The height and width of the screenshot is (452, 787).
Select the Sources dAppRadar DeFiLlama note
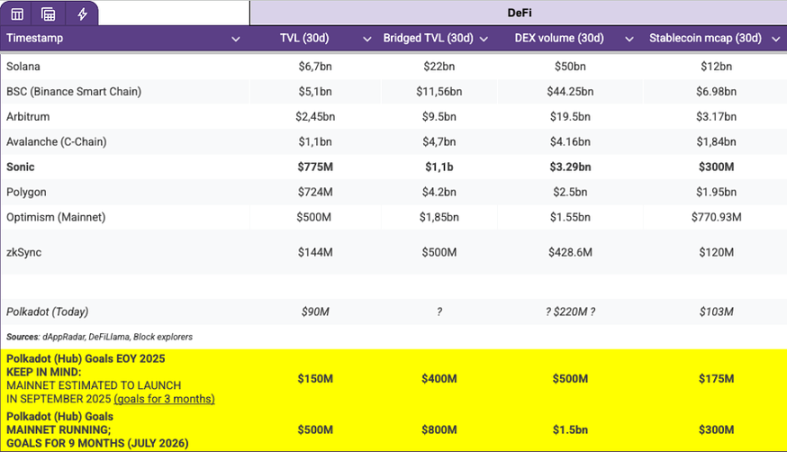coord(99,337)
